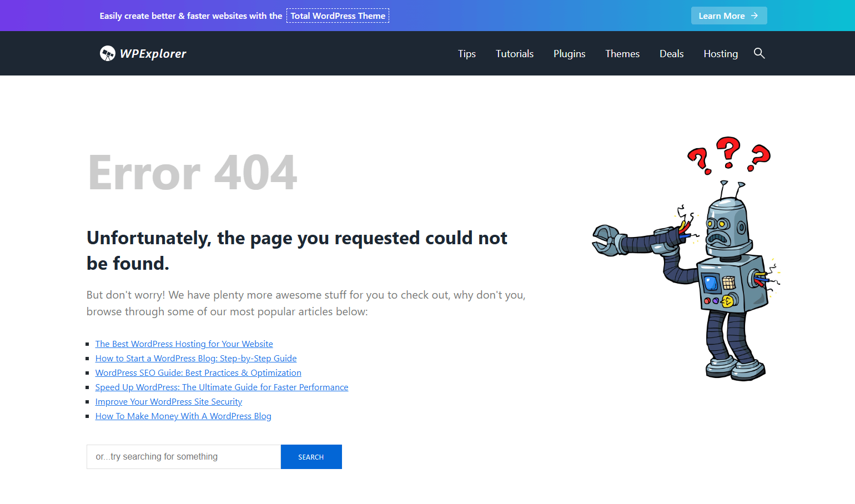Click the search magnifier icon in navigation
Viewport: 855px width, 504px height.
759,53
